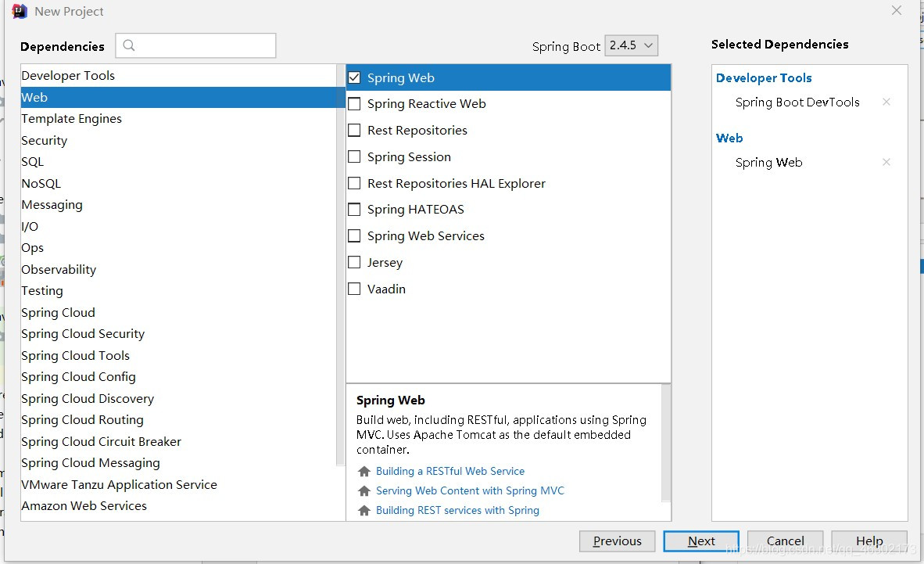This screenshot has width=924, height=564.
Task: Open Spring Cloud Config category
Action: pyautogui.click(x=178, y=377)
